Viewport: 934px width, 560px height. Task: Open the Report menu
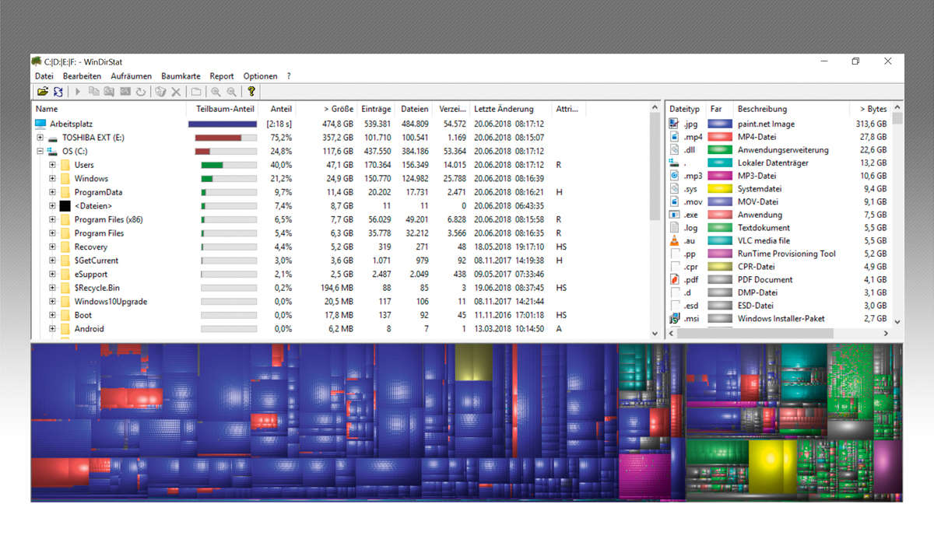222,76
